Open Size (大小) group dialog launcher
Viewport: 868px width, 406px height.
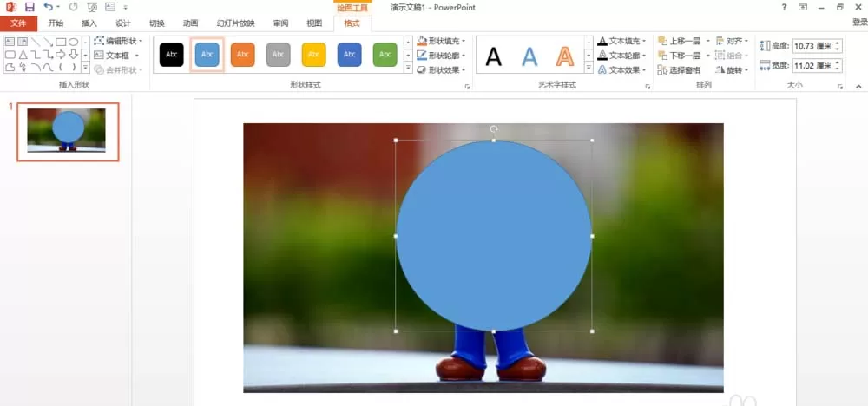(x=840, y=87)
